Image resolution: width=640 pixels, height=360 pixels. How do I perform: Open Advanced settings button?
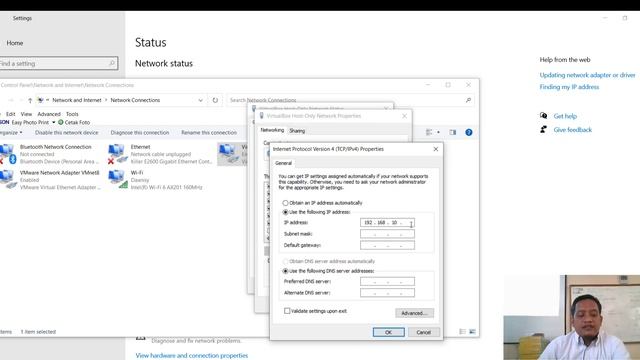[414, 313]
